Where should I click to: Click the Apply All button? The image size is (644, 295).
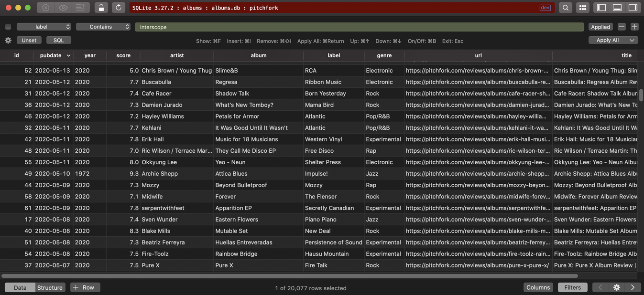(608, 40)
